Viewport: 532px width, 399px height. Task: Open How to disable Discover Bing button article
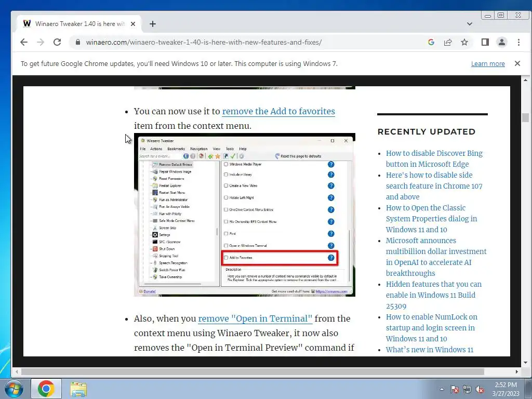[434, 158]
